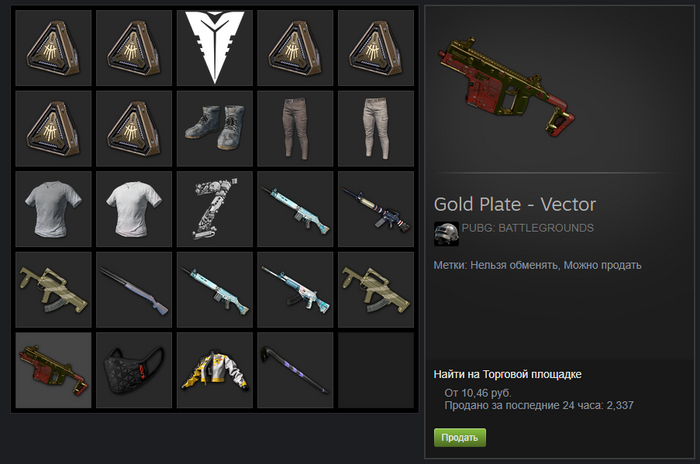Select the first white t-shirt item
Screen dimensions: 700x464
[x=54, y=209]
